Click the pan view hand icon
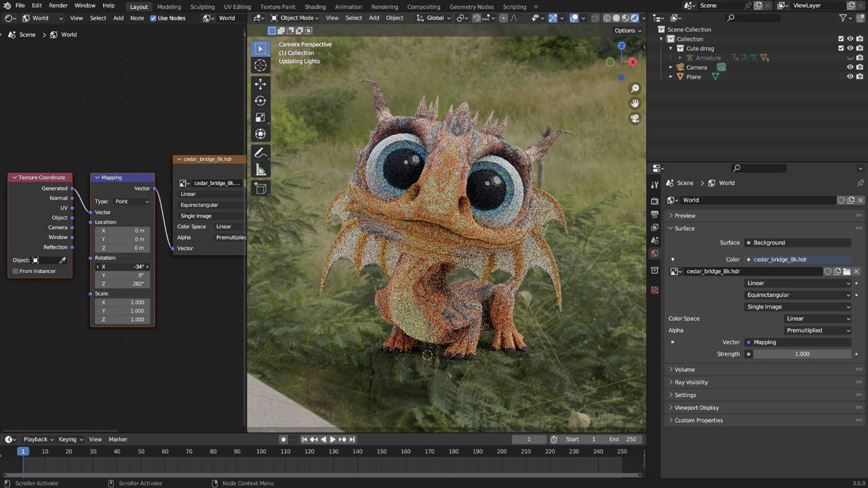Screen dimensions: 868x488 pyautogui.click(x=635, y=104)
